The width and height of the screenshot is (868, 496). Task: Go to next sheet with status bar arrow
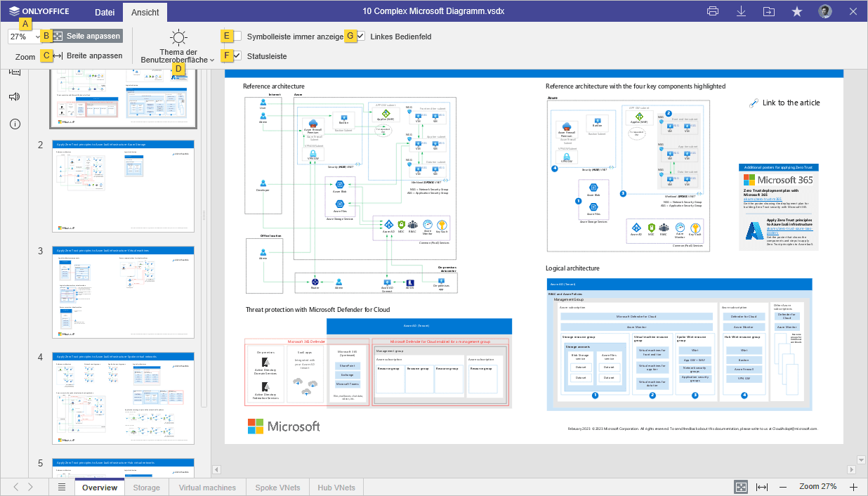(x=30, y=487)
